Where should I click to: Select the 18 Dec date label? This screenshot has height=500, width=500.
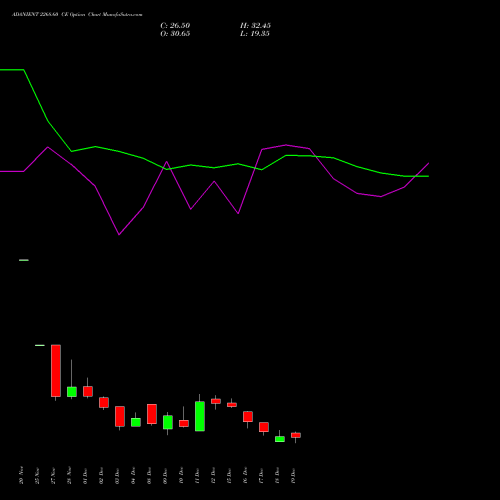tap(277, 475)
